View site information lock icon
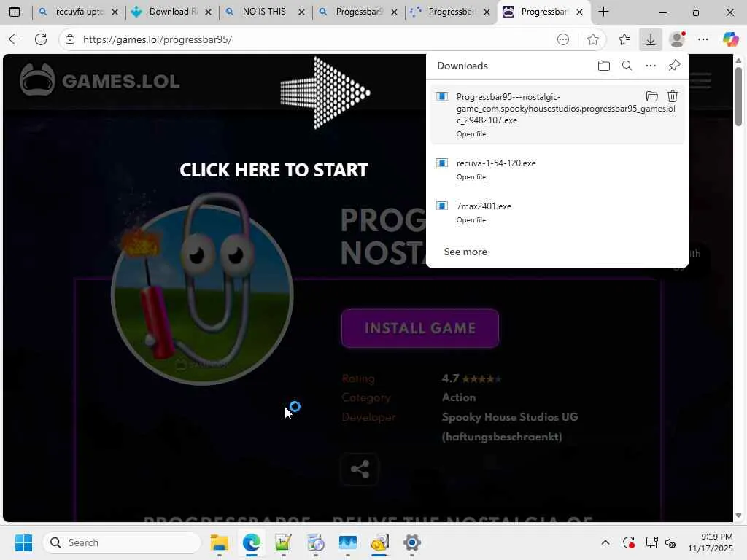The width and height of the screenshot is (747, 560). click(70, 39)
